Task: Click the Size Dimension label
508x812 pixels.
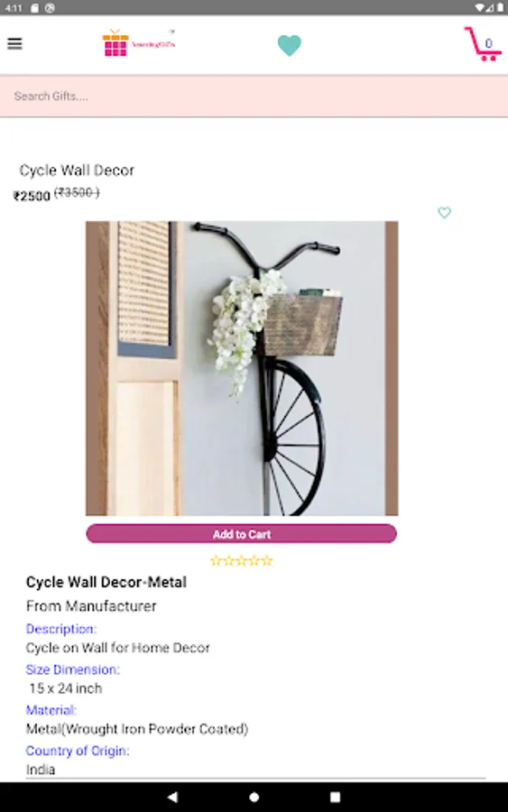Action: (x=72, y=669)
